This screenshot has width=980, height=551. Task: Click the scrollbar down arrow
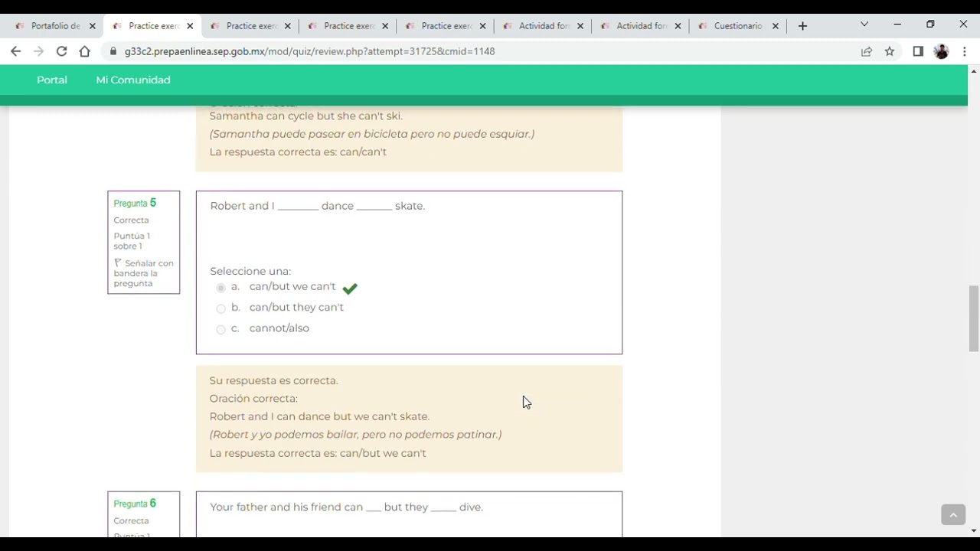[x=973, y=530]
